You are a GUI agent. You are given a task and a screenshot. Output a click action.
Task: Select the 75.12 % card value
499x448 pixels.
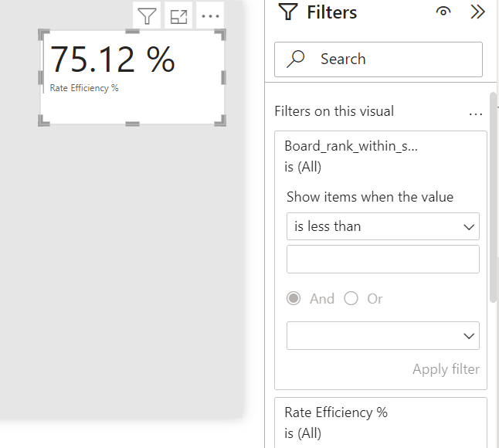click(112, 59)
